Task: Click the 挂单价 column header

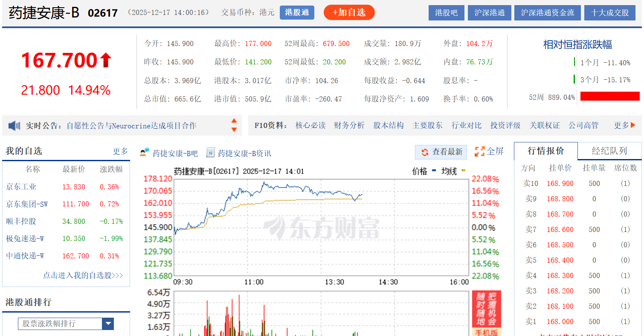Action: (x=560, y=168)
